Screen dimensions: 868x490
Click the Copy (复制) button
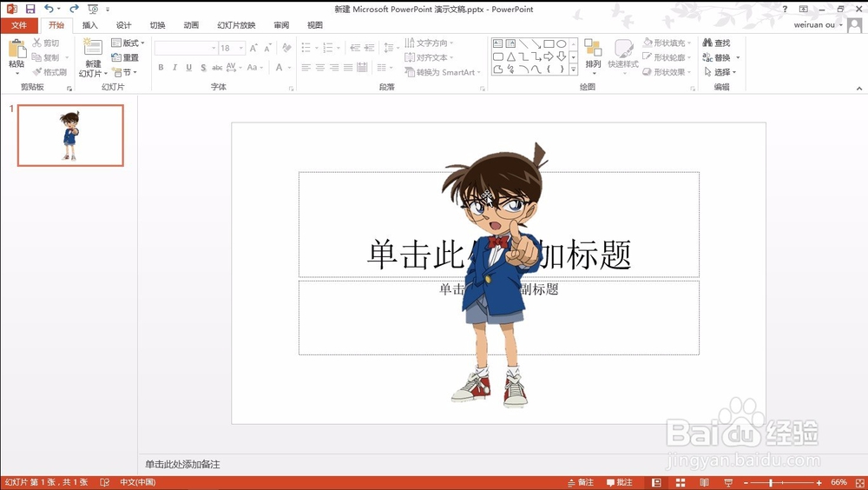click(x=45, y=57)
